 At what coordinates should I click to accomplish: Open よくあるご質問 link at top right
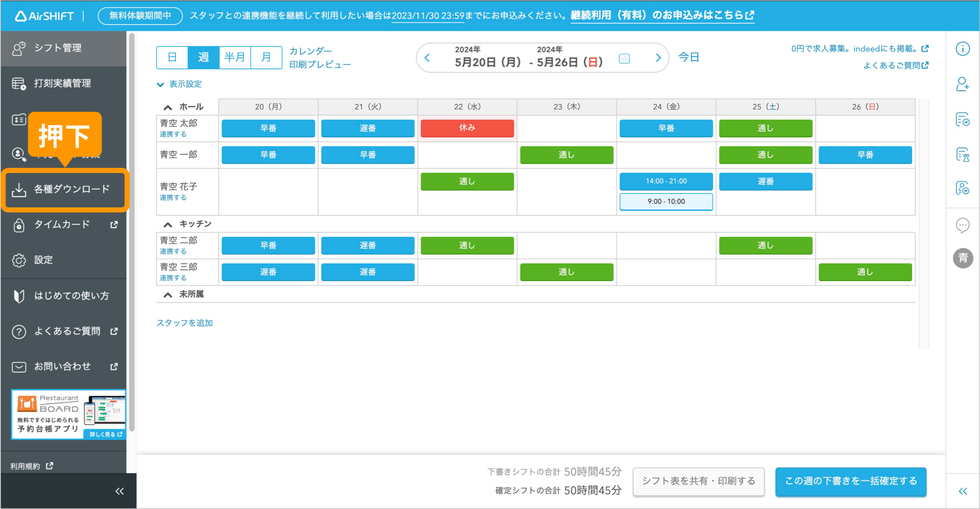895,65
